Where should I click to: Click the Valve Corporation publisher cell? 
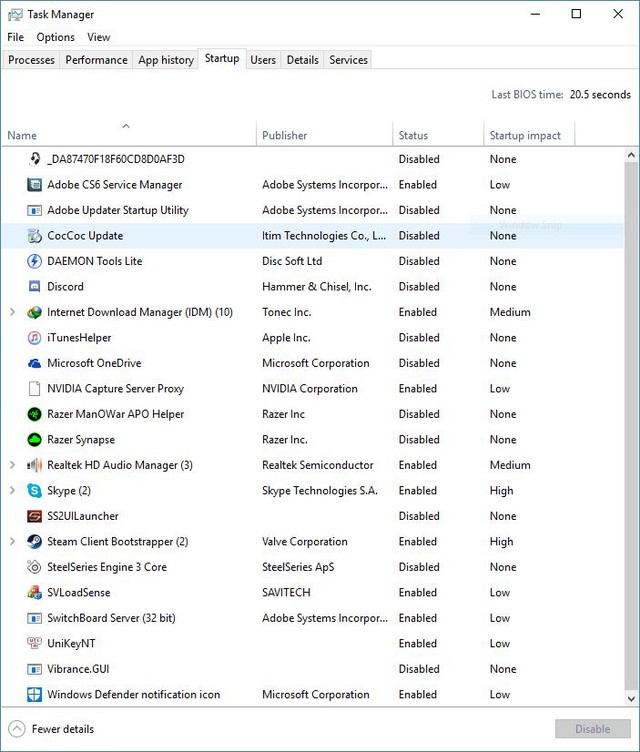tap(305, 541)
